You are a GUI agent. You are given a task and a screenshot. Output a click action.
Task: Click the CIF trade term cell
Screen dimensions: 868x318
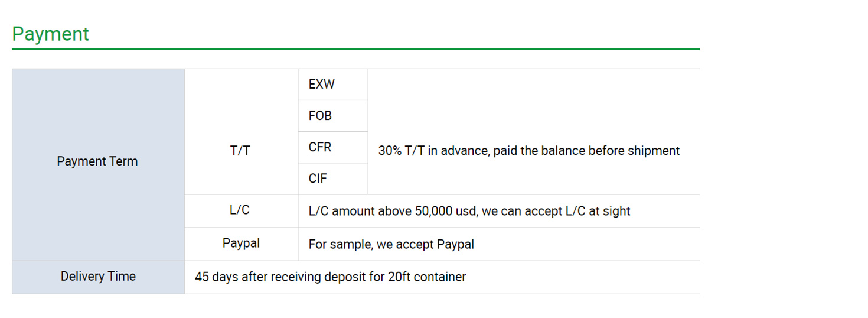(318, 179)
